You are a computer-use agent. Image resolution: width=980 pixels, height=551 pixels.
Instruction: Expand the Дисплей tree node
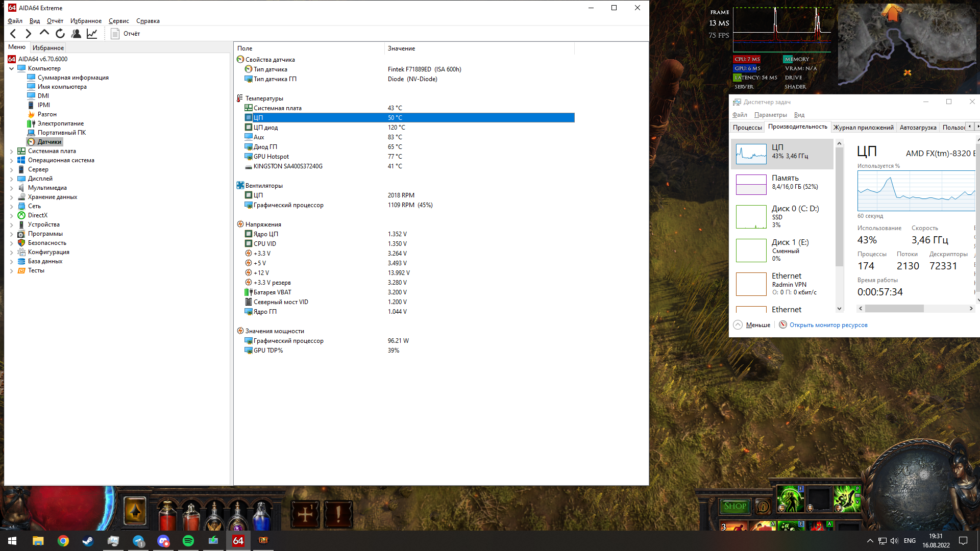pos(11,179)
